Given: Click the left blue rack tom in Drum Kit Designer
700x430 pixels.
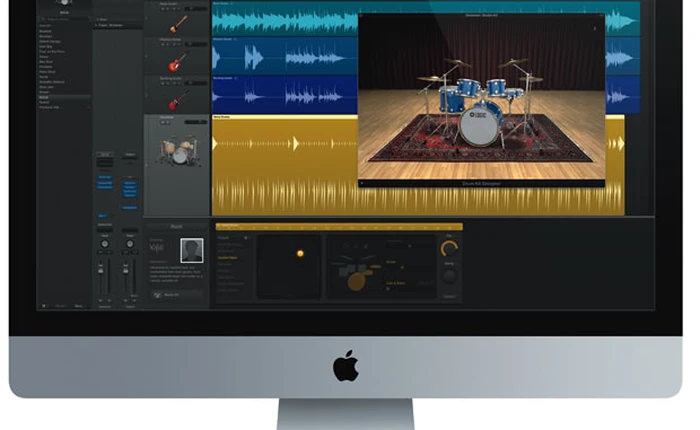Looking at the screenshot, I should [x=468, y=88].
